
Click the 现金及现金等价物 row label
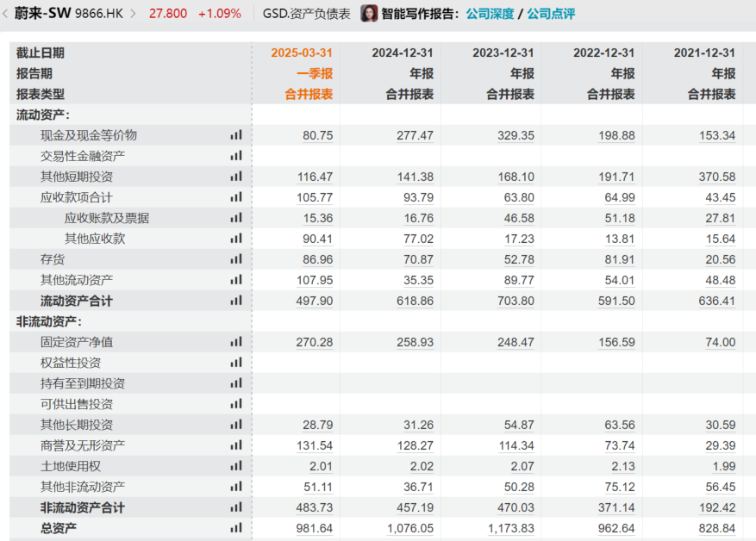[x=89, y=135]
